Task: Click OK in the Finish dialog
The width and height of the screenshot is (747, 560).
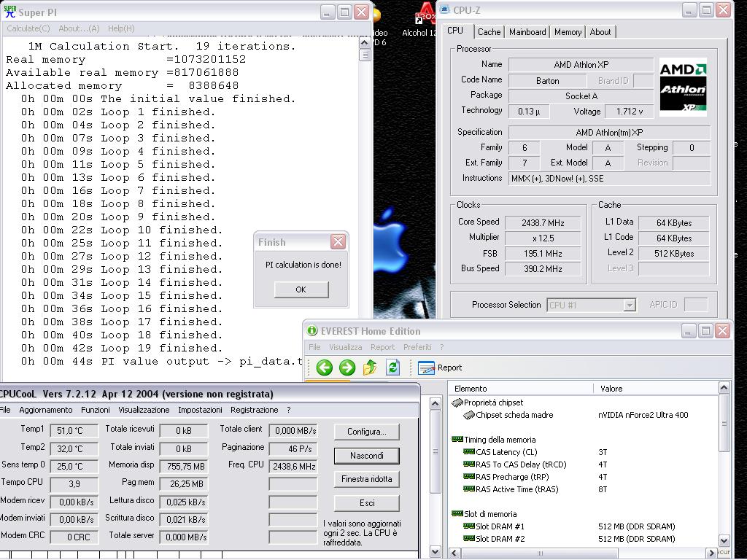Action: tap(301, 289)
